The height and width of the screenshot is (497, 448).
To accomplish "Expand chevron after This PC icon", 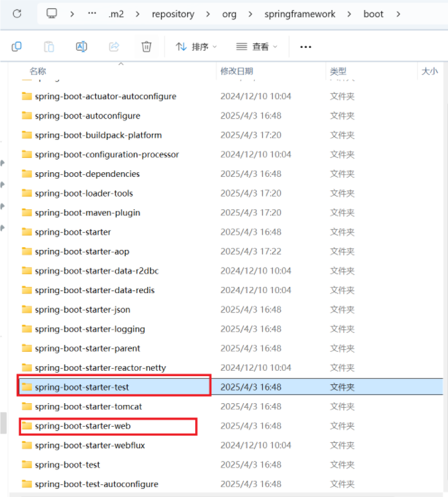I will point(72,14).
